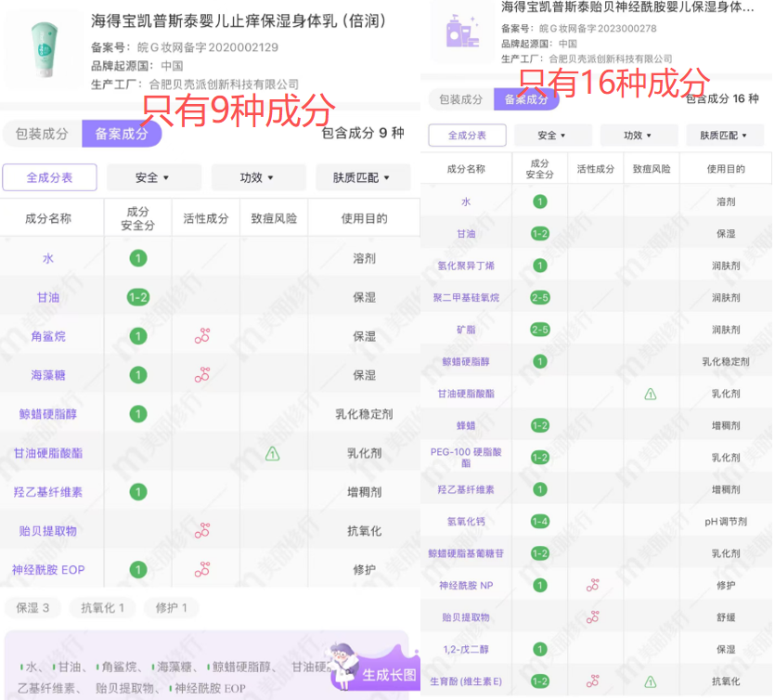
Task: Switch to 包装成分 tab in right panel
Action: (x=460, y=99)
